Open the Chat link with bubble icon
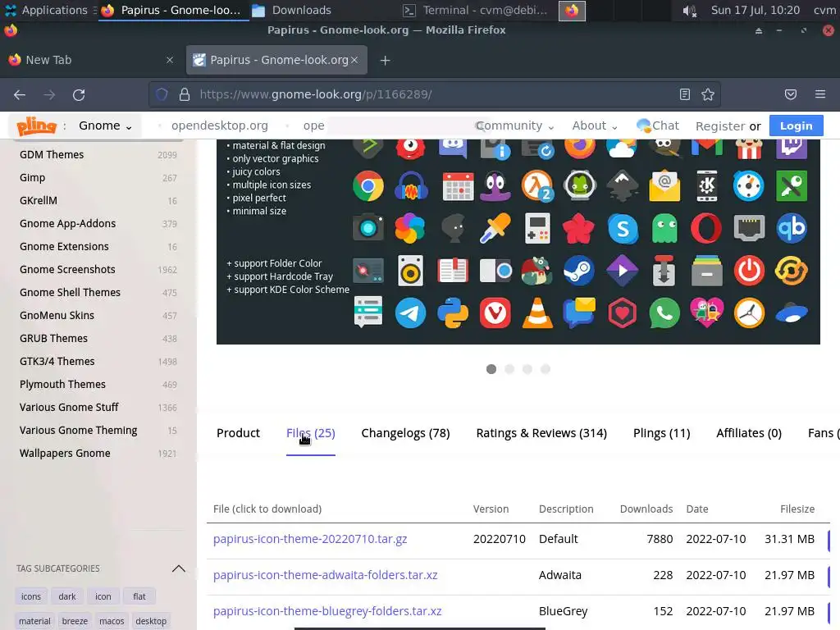 (657, 126)
